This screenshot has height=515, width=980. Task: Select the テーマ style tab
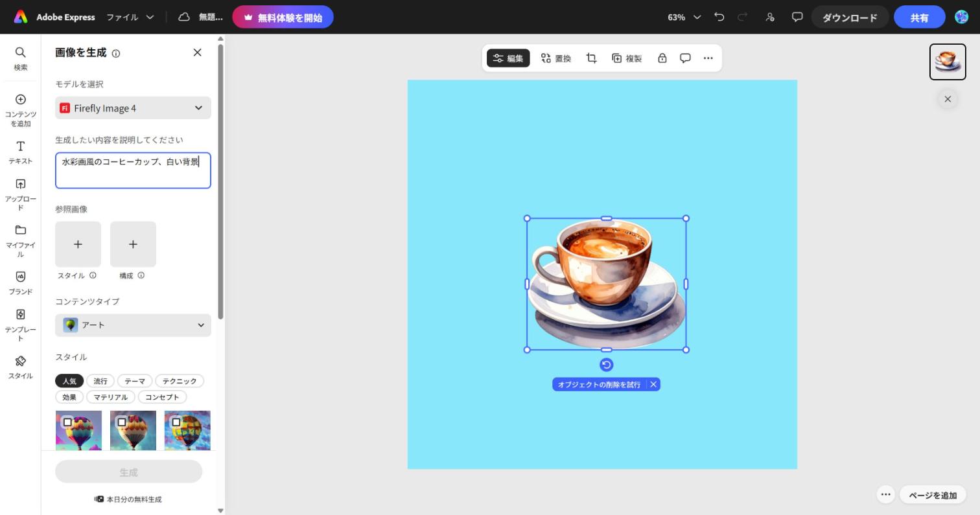pos(135,381)
